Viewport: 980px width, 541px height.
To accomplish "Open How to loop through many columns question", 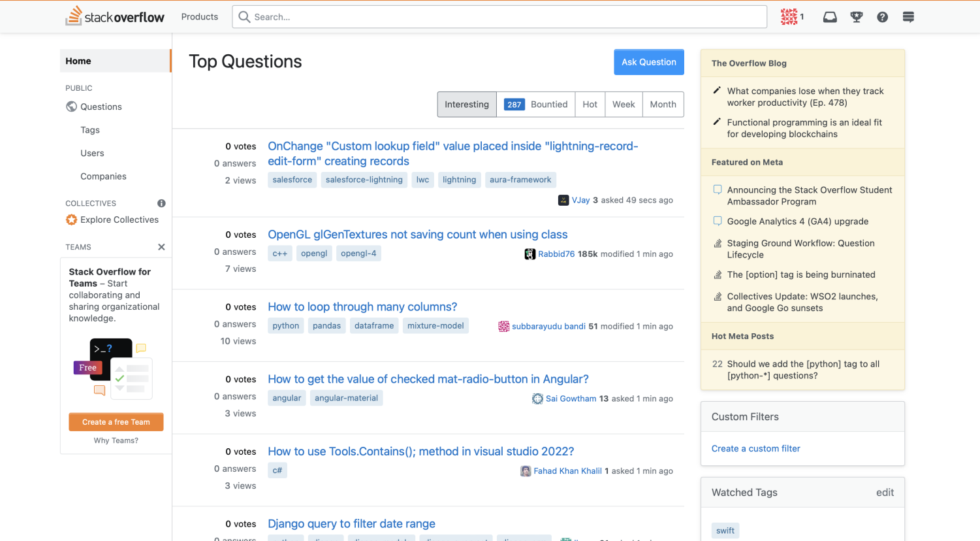I will 362,307.
